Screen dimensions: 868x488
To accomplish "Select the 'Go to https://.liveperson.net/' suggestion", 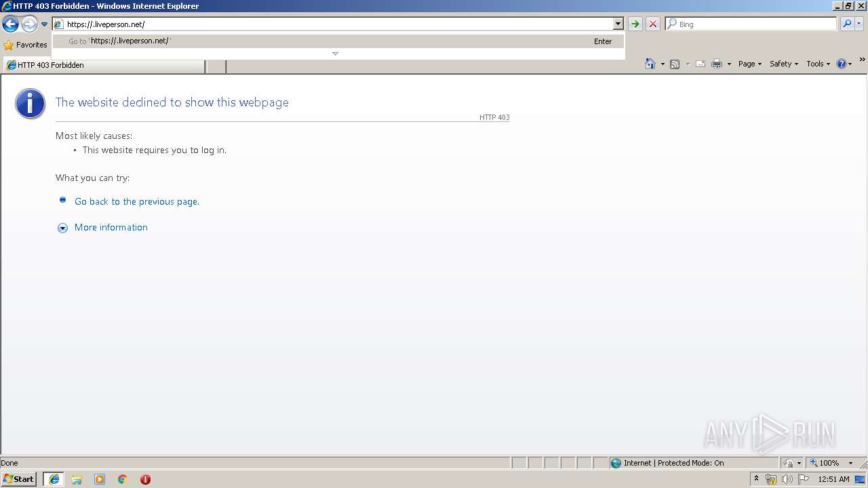I will [x=338, y=41].
